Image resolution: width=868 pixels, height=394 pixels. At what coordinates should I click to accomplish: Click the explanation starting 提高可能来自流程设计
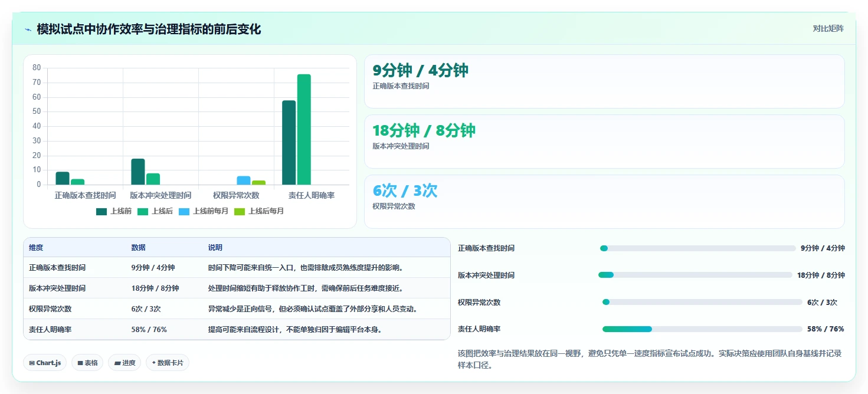pyautogui.click(x=294, y=330)
